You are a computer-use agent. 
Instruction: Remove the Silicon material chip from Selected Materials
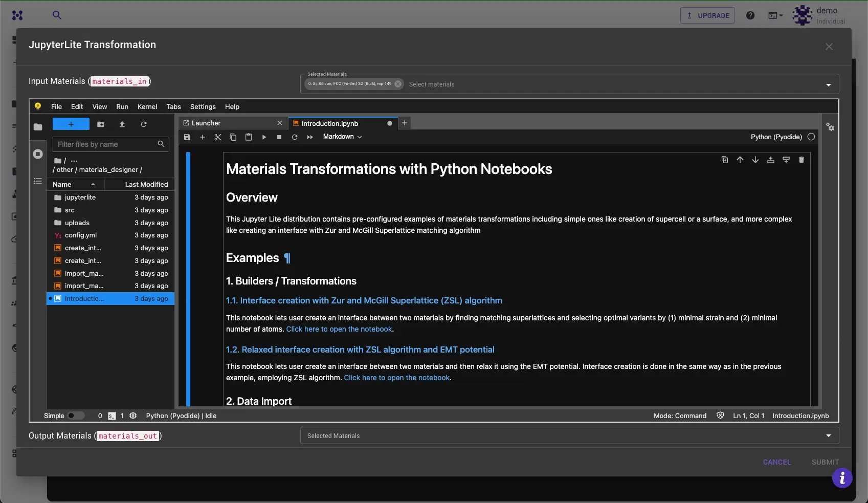point(398,84)
